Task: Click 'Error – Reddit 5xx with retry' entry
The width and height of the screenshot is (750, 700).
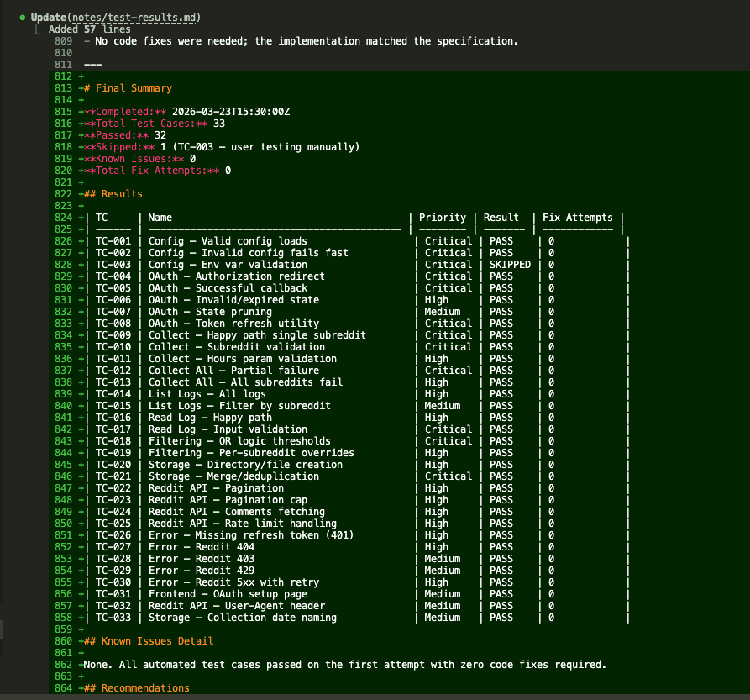Action: click(x=233, y=582)
